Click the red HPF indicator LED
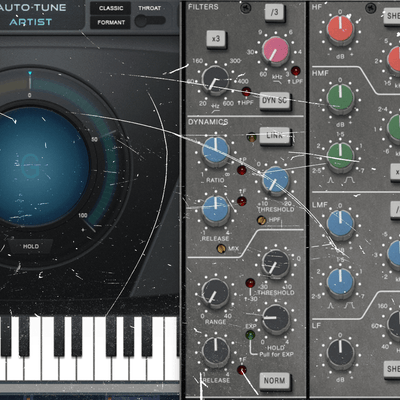 [246, 92]
